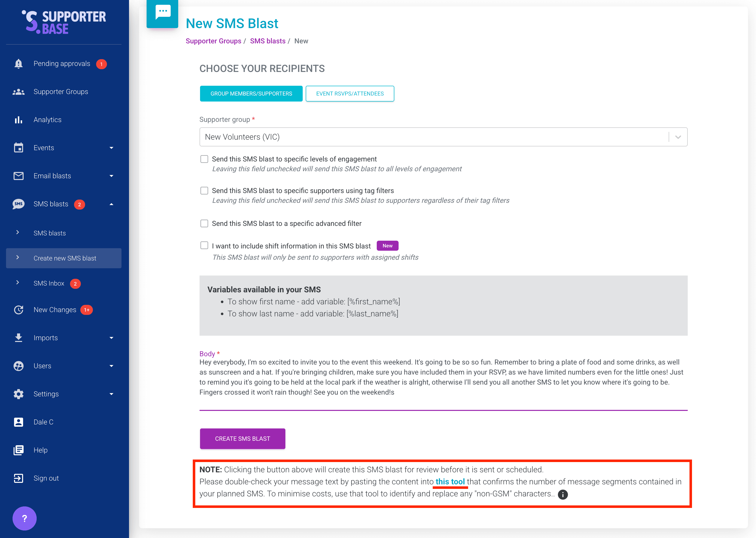Open the 'this tool' link
Screen dimensions: 756x538
450,482
